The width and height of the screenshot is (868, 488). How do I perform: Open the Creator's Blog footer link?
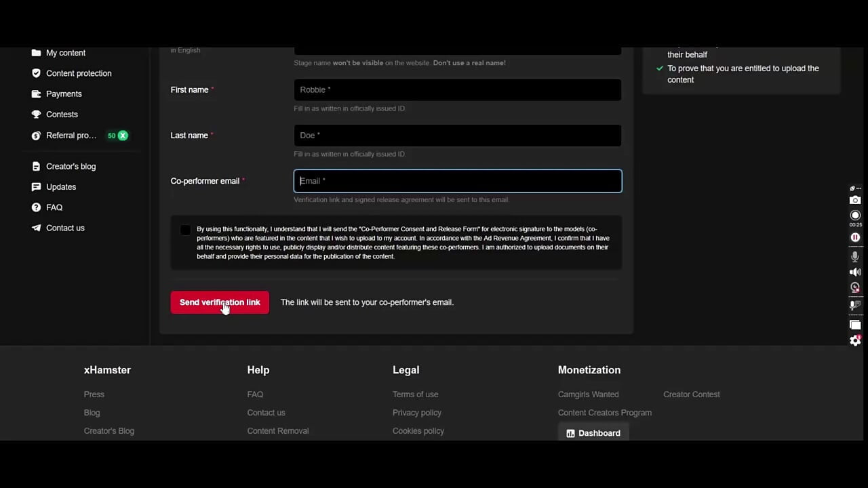pos(109,431)
